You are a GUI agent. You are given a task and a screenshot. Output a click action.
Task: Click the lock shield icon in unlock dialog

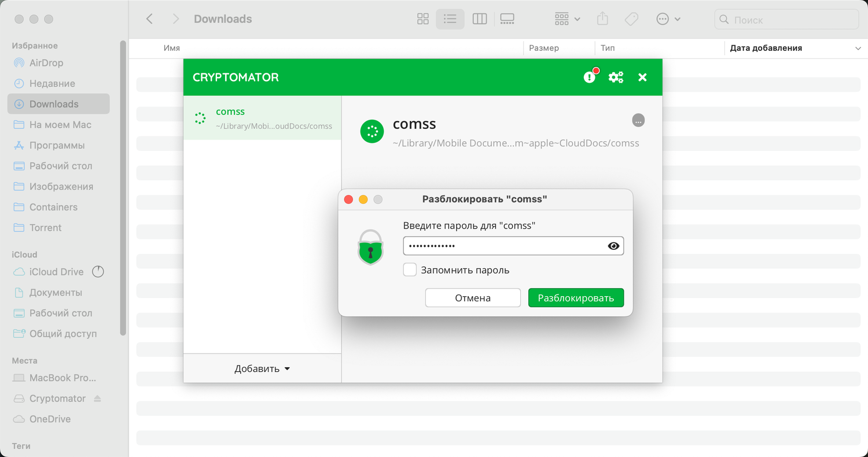pos(370,246)
